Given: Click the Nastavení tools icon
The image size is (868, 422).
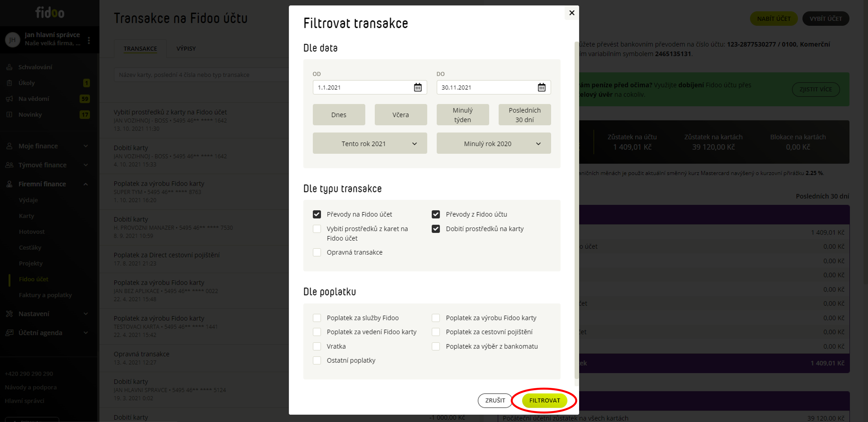Looking at the screenshot, I should click(9, 314).
